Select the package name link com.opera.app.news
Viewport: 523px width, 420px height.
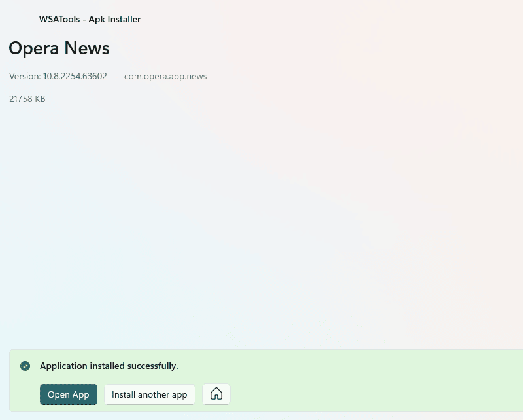pos(165,76)
